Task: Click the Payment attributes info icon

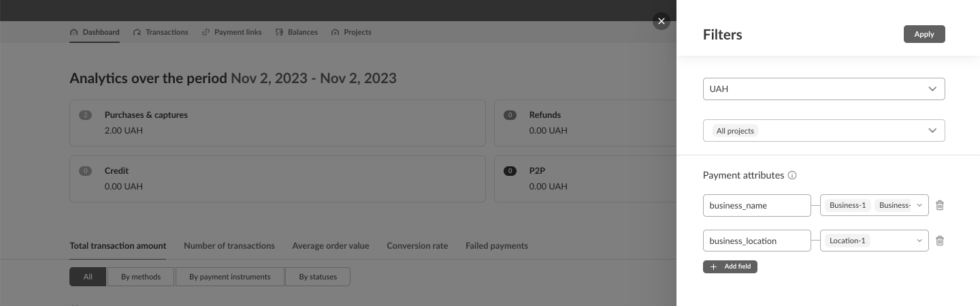Action: pos(792,175)
